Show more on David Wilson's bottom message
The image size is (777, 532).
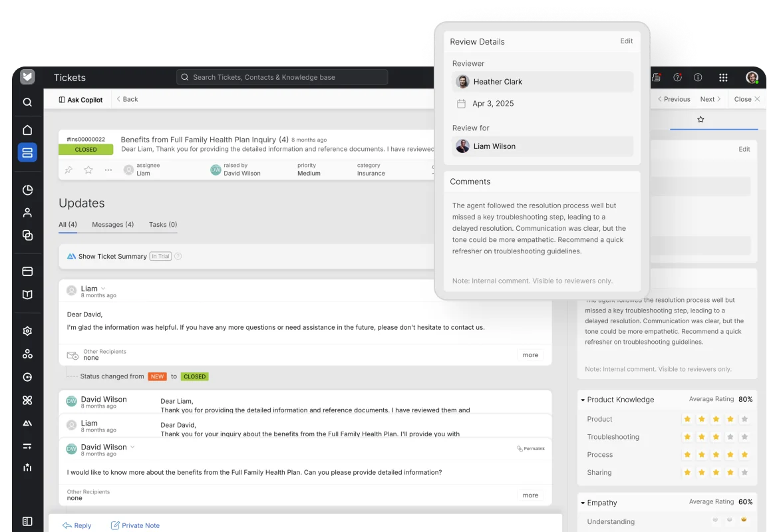pos(530,495)
